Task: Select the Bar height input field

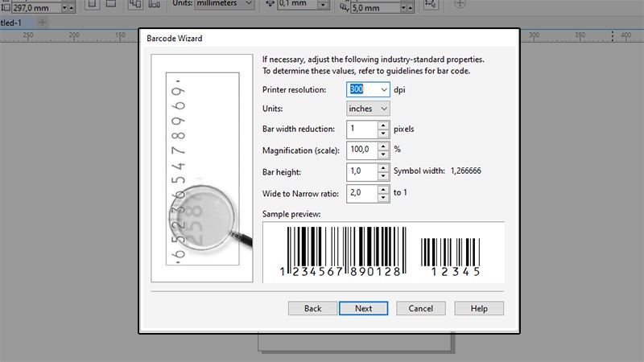Action: pos(361,171)
